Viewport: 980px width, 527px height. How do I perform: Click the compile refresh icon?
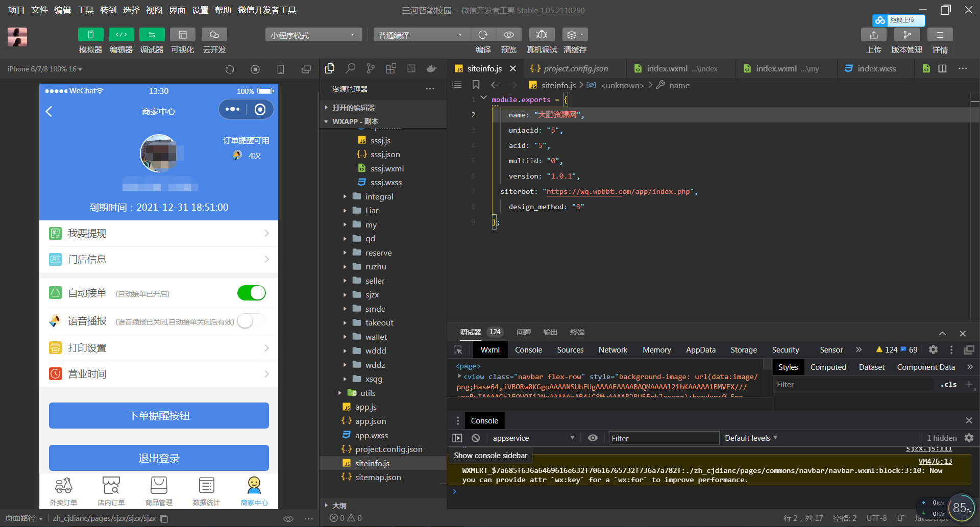[x=483, y=35]
